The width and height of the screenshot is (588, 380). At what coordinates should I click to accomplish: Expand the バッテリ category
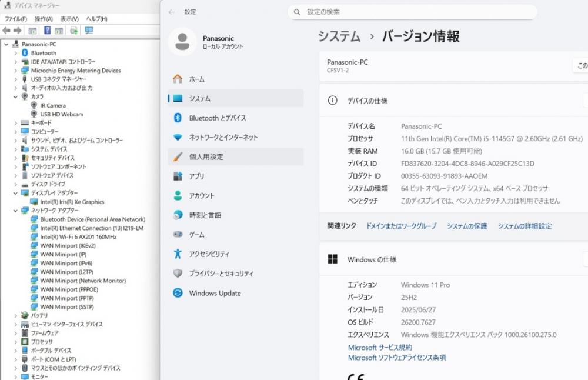[x=15, y=315]
